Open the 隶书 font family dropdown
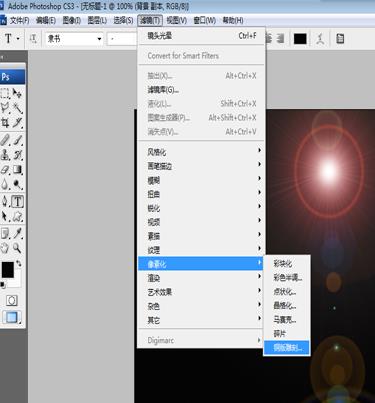 [x=99, y=39]
